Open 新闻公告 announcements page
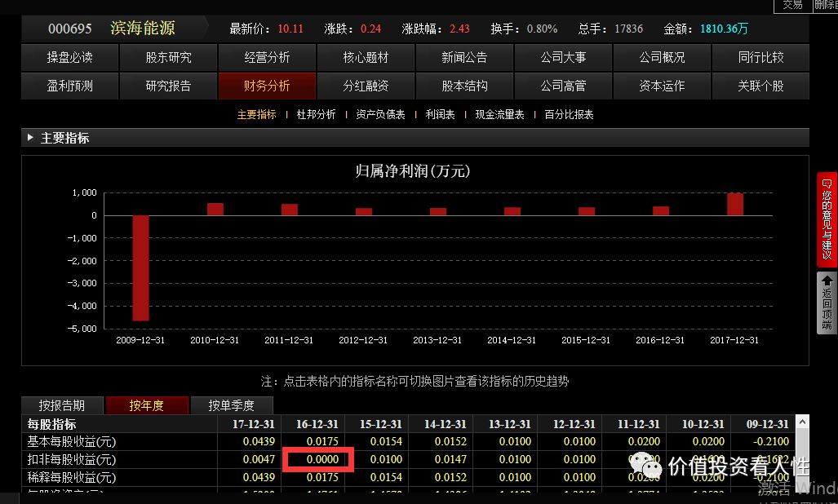 tap(464, 57)
